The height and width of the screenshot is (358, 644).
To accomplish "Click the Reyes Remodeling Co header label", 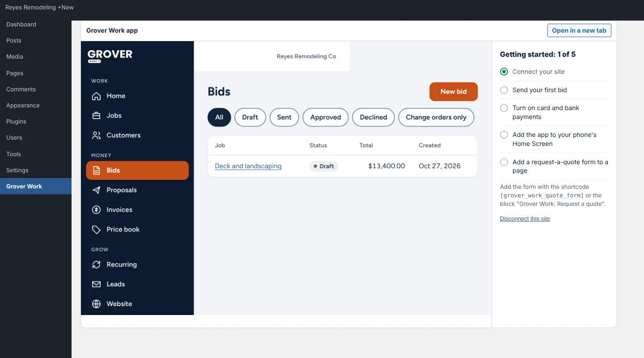I will [x=306, y=56].
